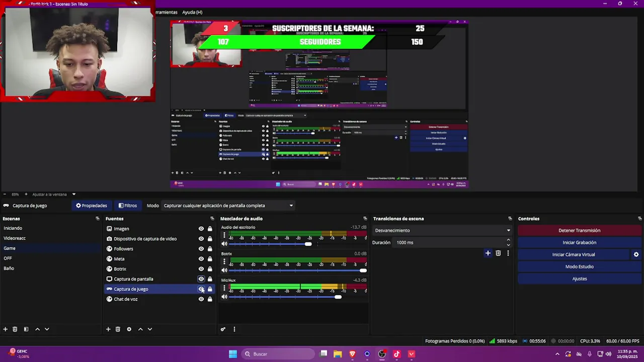Image resolution: width=644 pixels, height=362 pixels.
Task: Open Desvanecimiento transition dropdown
Action: coord(442,230)
